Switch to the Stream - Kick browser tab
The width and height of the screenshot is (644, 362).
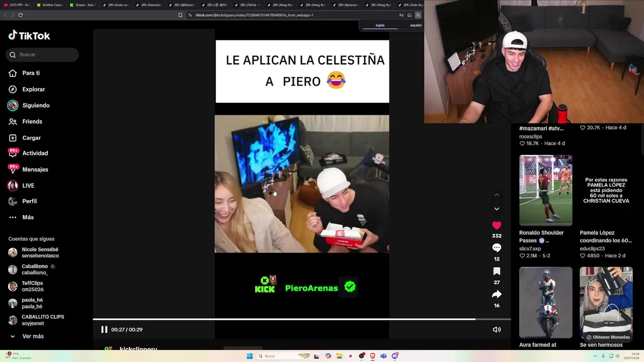click(x=83, y=5)
